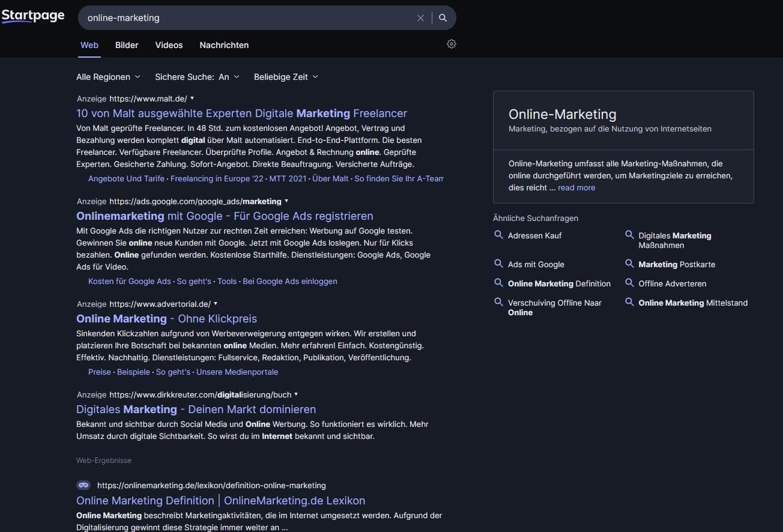783x532 pixels.
Task: Open Online Marketing Definition Lexikon result
Action: (220, 501)
